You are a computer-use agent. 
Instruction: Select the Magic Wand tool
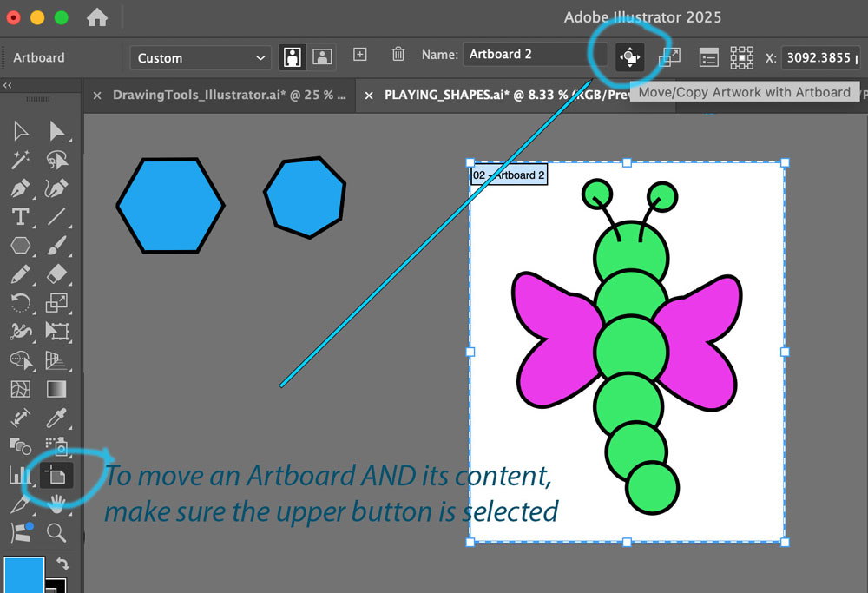(21, 160)
